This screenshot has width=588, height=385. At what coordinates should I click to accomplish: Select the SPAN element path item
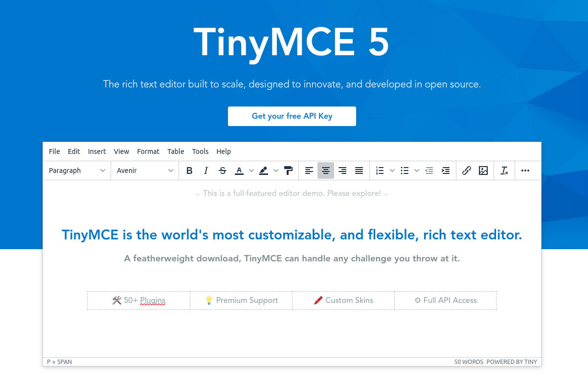(x=65, y=362)
